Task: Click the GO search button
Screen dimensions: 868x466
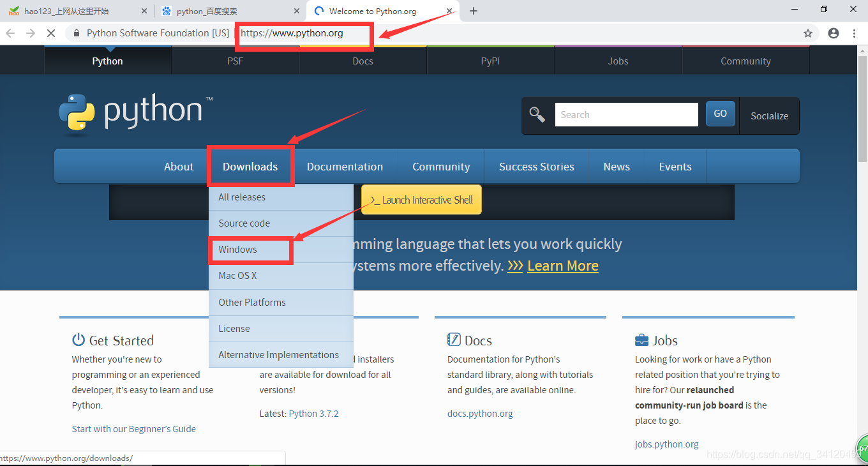Action: pos(721,114)
